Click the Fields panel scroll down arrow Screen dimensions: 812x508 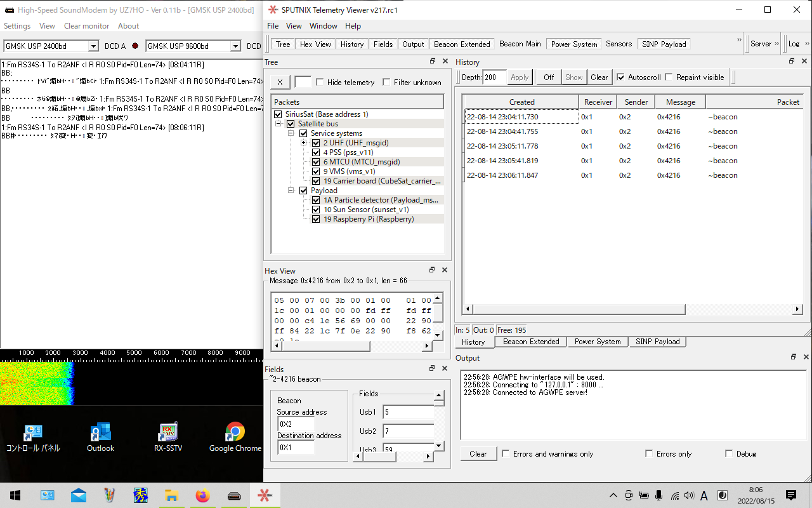(x=439, y=446)
